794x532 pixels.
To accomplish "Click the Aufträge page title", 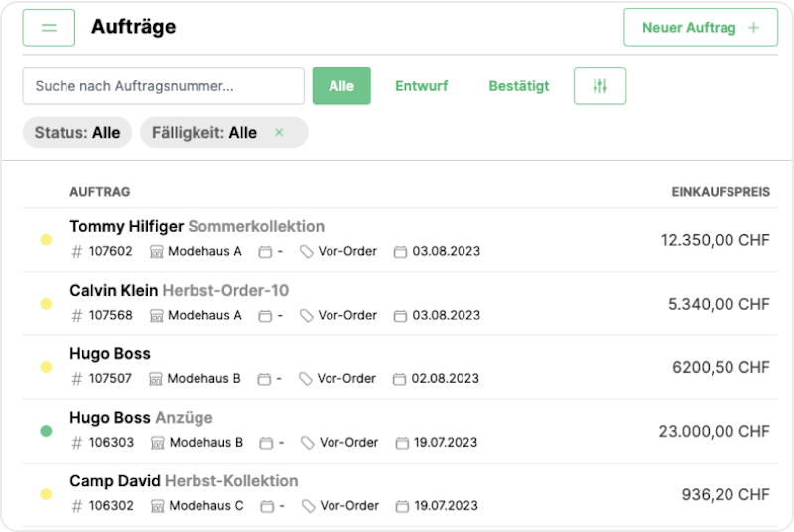I will pyautogui.click(x=134, y=27).
